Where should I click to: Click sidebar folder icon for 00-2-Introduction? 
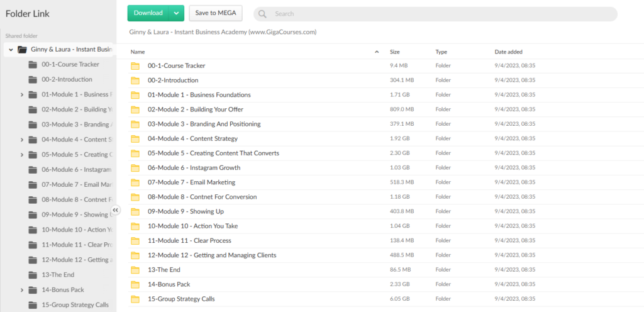(x=33, y=80)
